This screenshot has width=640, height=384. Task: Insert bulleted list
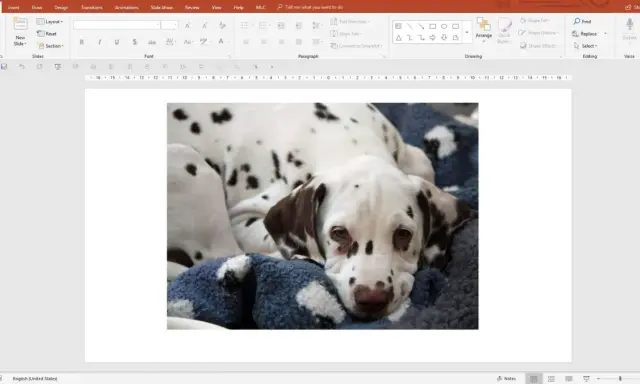point(246,25)
